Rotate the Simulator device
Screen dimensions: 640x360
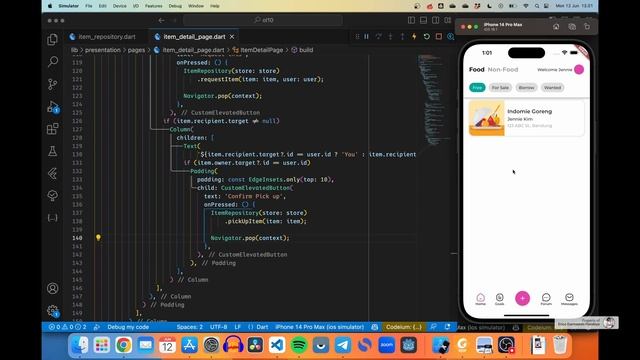pos(587,27)
